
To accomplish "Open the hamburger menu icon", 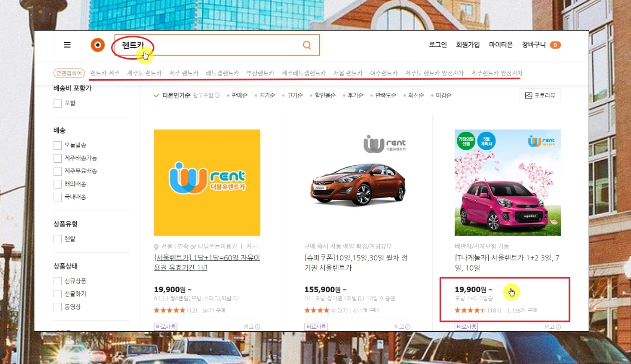I will pyautogui.click(x=67, y=45).
